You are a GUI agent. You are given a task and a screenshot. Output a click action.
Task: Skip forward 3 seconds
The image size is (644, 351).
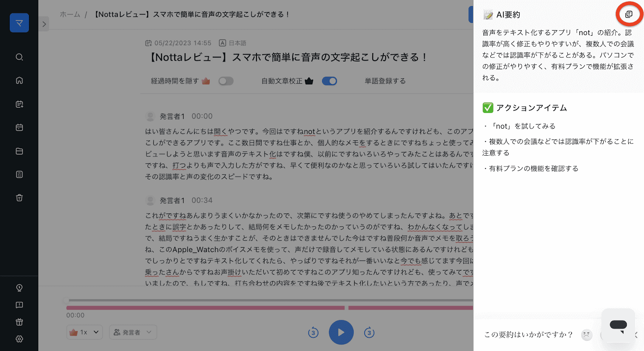(x=369, y=333)
